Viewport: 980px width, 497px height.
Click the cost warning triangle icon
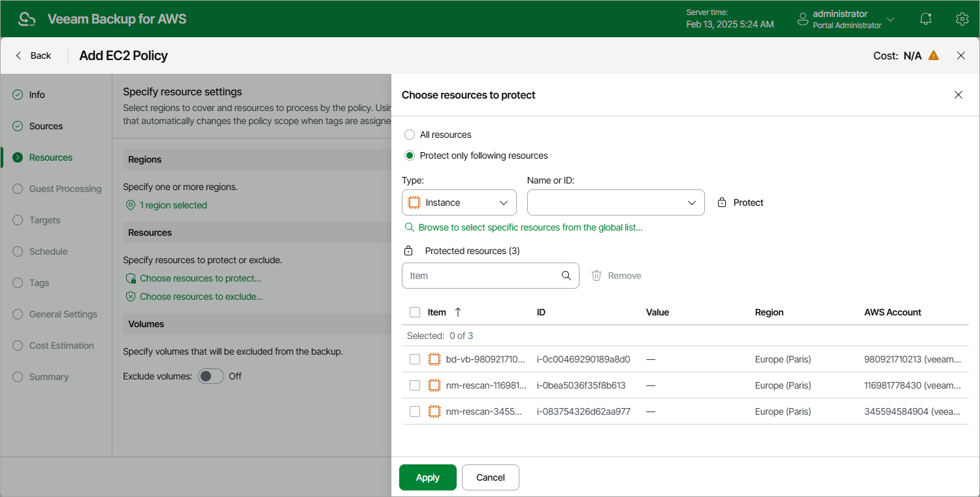[934, 56]
